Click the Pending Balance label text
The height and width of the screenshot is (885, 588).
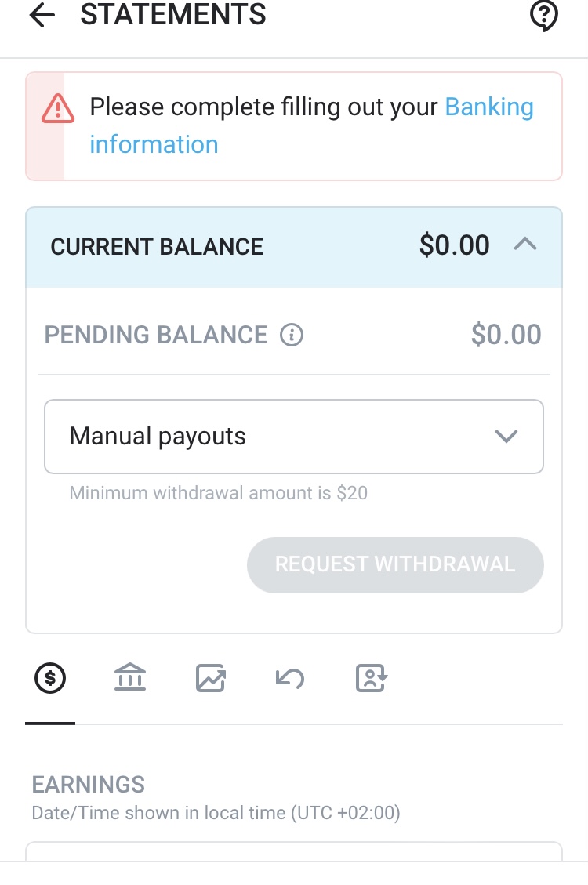pos(156,336)
